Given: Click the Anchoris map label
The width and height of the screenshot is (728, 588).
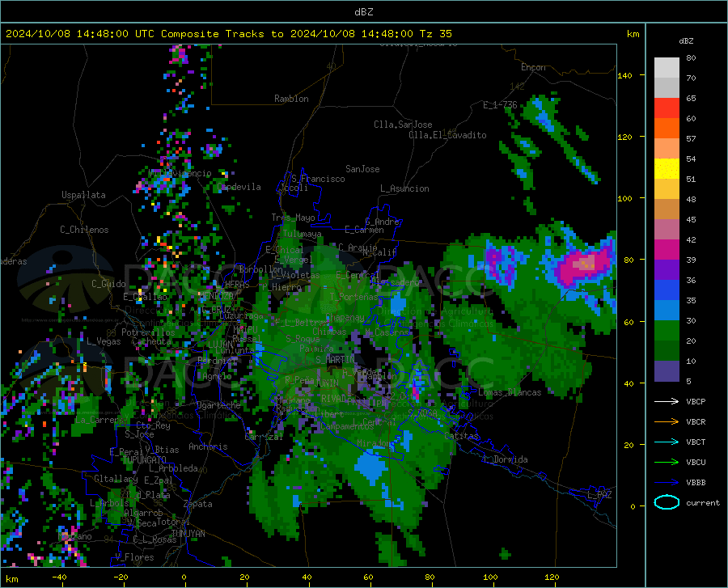Looking at the screenshot, I should (x=208, y=446).
